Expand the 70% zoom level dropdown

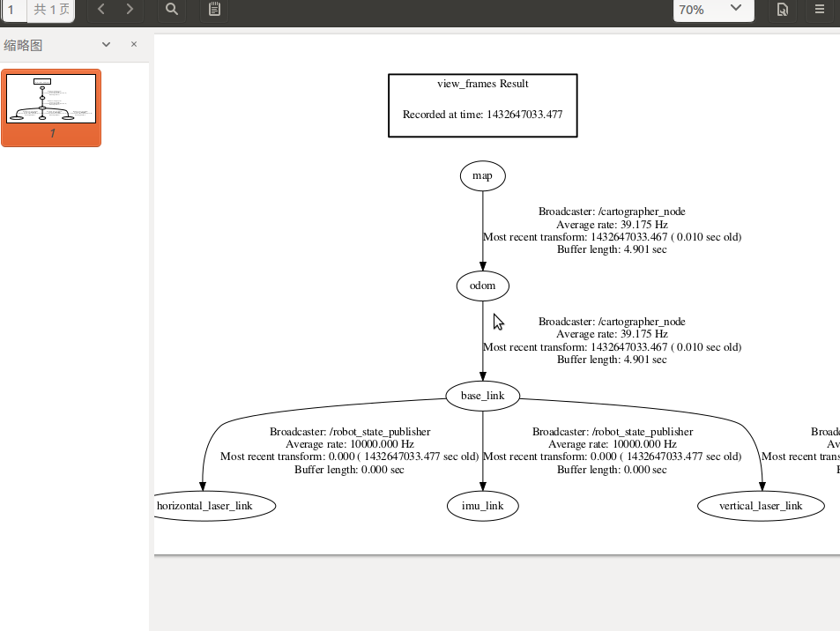tap(736, 9)
